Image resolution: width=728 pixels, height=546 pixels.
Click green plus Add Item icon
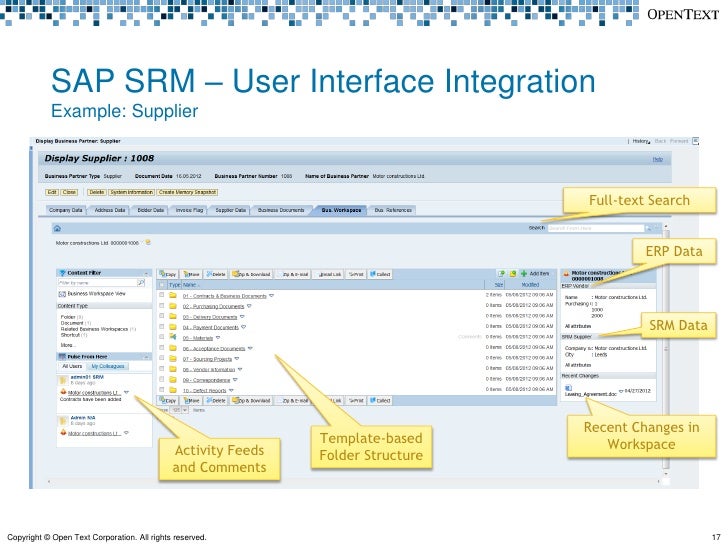524,273
